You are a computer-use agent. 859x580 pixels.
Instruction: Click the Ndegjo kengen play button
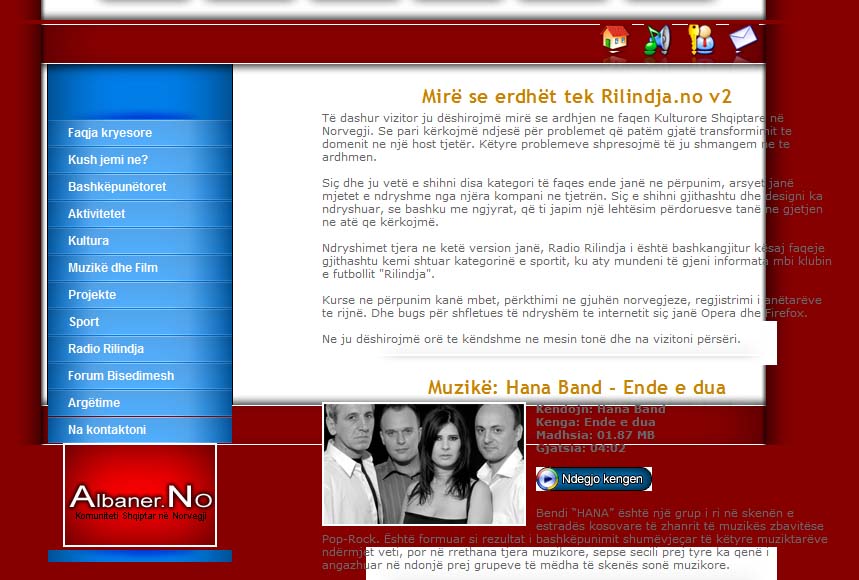(x=594, y=479)
